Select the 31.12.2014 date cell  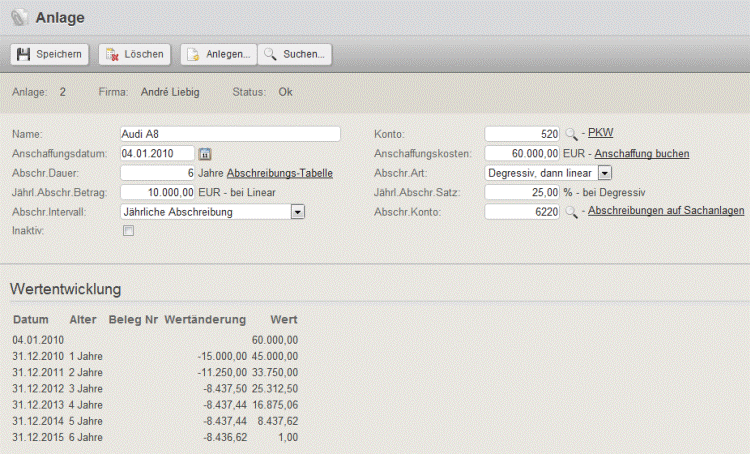pyautogui.click(x=38, y=421)
